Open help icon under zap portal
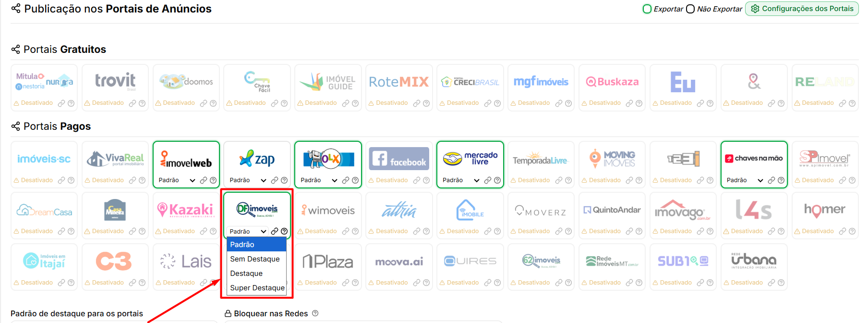Screen dimensions: 868x323 [x=284, y=180]
